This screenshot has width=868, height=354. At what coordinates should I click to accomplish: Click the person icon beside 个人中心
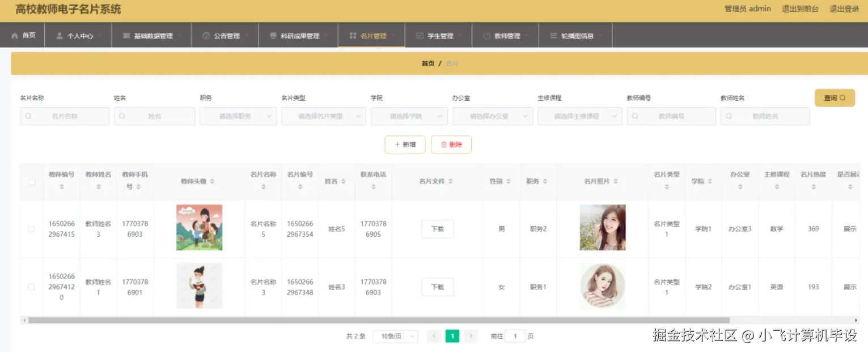coord(60,36)
